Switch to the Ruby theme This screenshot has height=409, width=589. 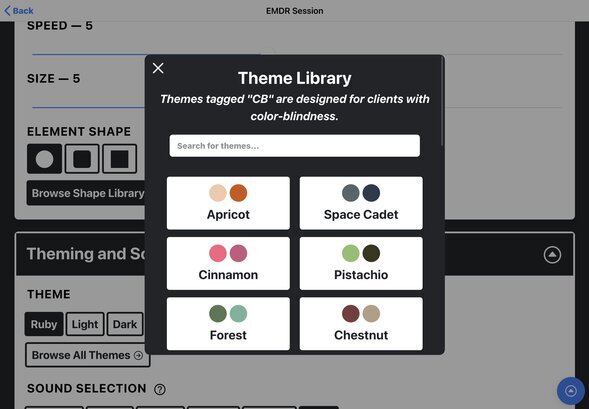(x=44, y=324)
